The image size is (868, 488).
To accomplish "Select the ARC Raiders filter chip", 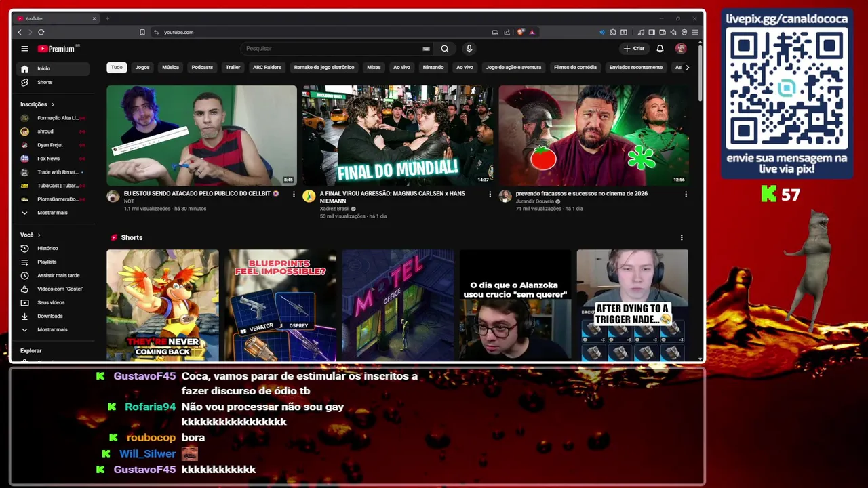I will tap(267, 67).
